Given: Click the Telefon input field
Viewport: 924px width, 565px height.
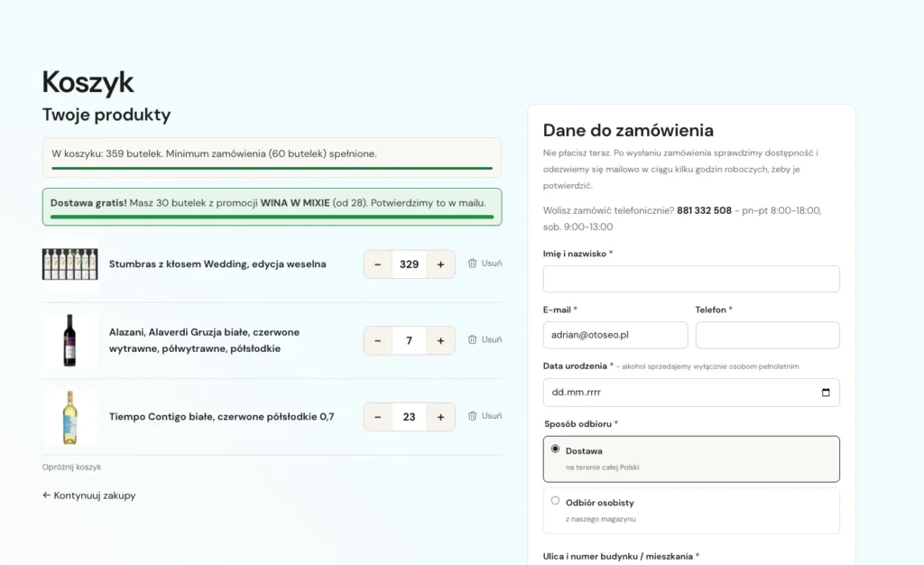Looking at the screenshot, I should [x=767, y=335].
